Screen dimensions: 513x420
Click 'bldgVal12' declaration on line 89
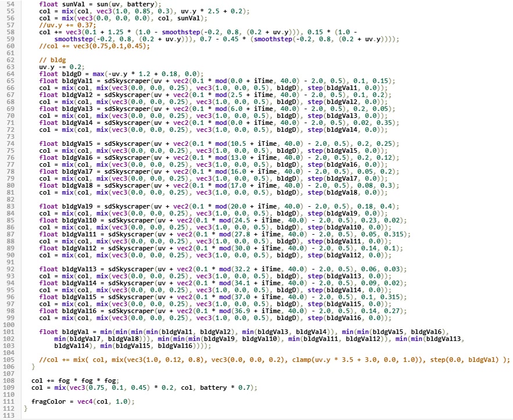tap(79, 248)
